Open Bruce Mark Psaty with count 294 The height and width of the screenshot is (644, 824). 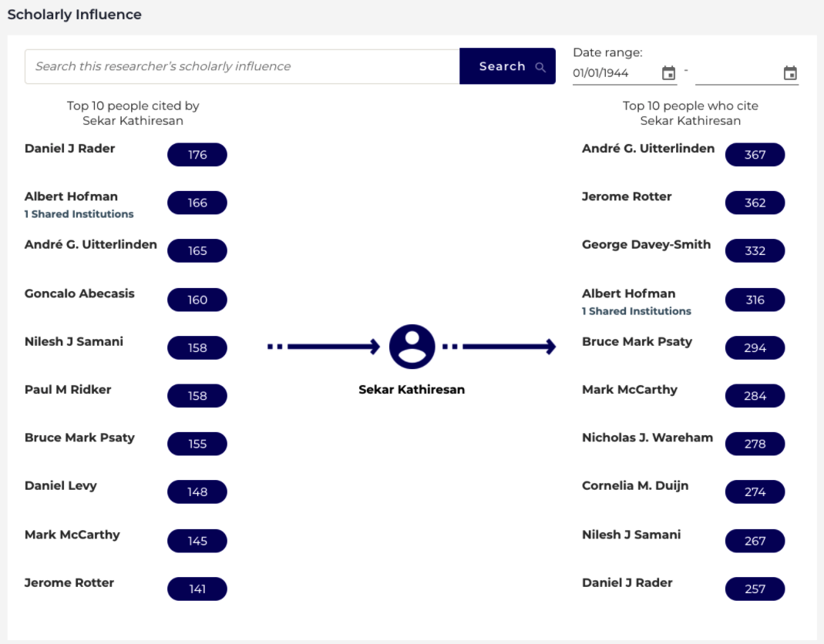point(637,342)
